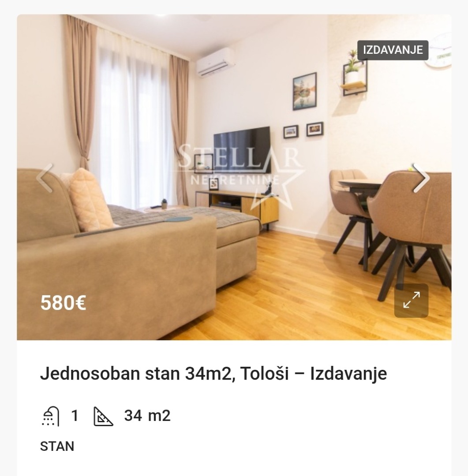The height and width of the screenshot is (476, 468).
Task: Click the large framed landscape picture
Action: pyautogui.click(x=304, y=91)
